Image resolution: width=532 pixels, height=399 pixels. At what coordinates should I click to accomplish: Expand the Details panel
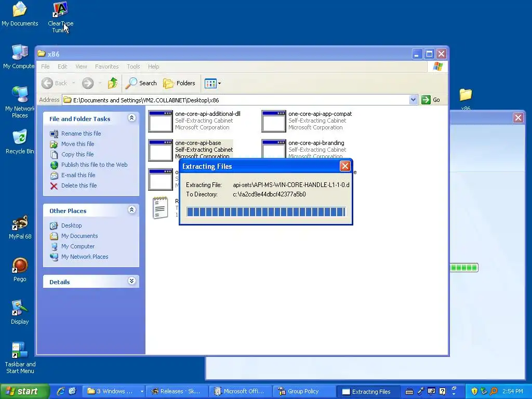[131, 281]
